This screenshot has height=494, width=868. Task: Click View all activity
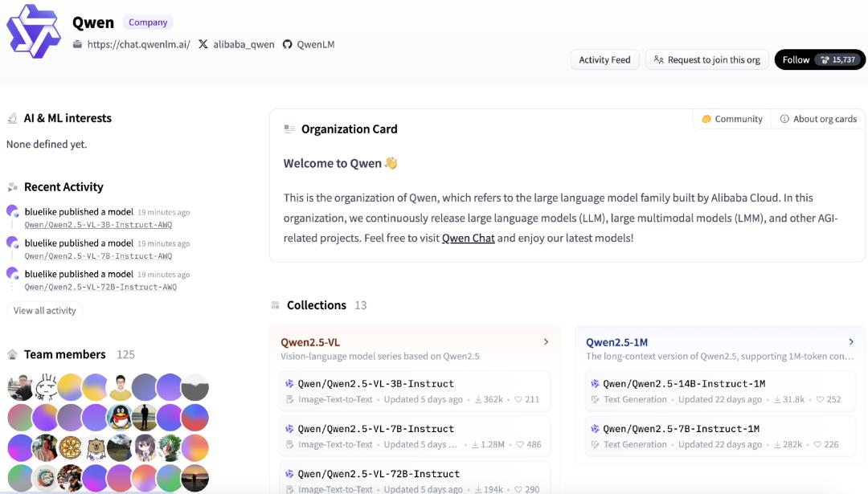(x=44, y=310)
